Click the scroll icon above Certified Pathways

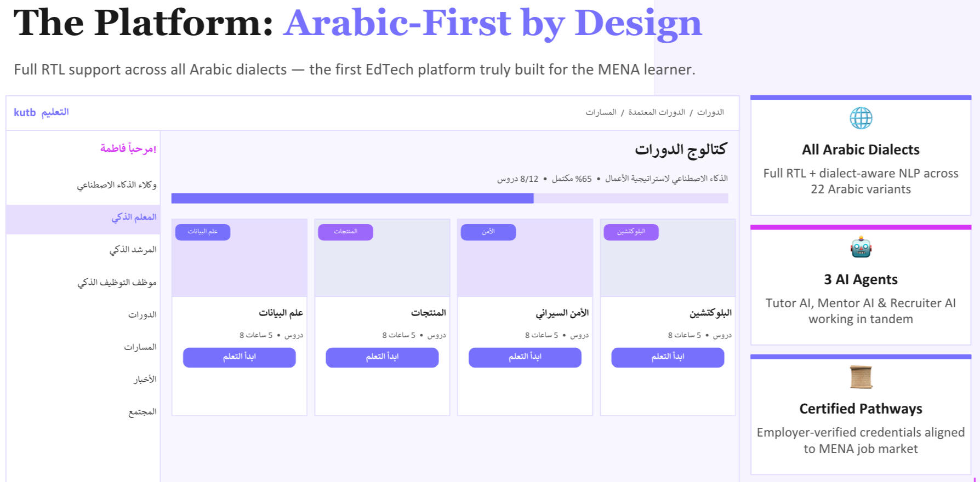click(861, 377)
